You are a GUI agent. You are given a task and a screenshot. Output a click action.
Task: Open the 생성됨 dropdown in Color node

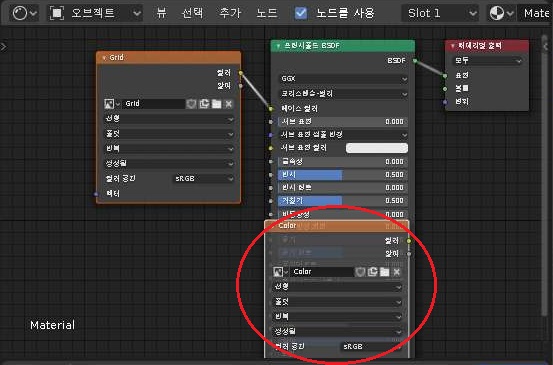pyautogui.click(x=337, y=331)
